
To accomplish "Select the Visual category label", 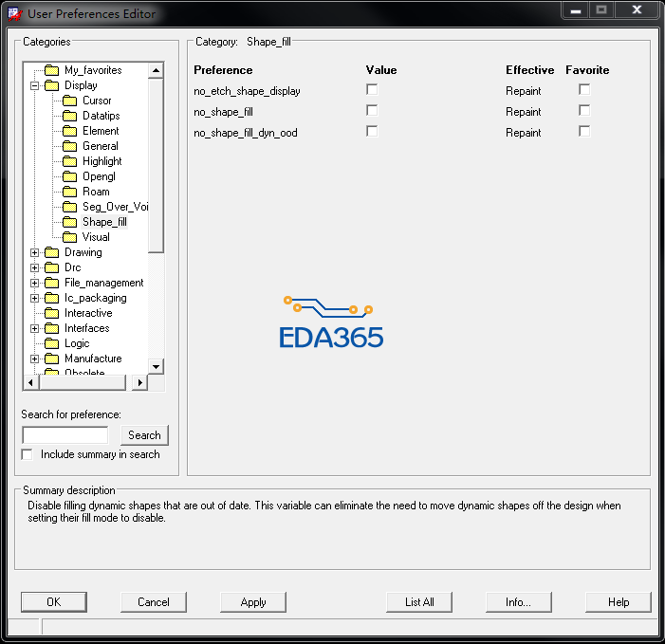I will [96, 237].
